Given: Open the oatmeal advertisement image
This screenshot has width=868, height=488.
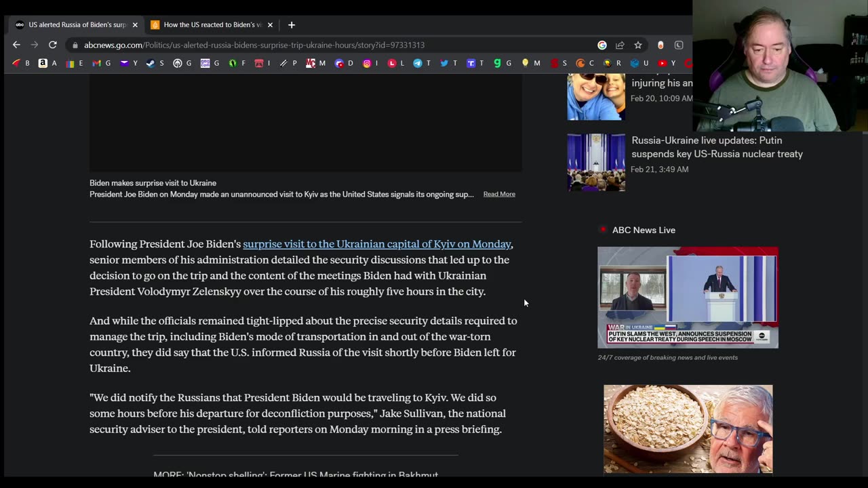Looking at the screenshot, I should point(688,429).
